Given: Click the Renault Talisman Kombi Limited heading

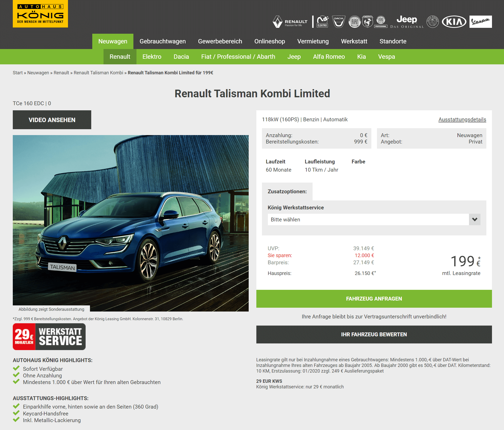Looking at the screenshot, I should (252, 93).
